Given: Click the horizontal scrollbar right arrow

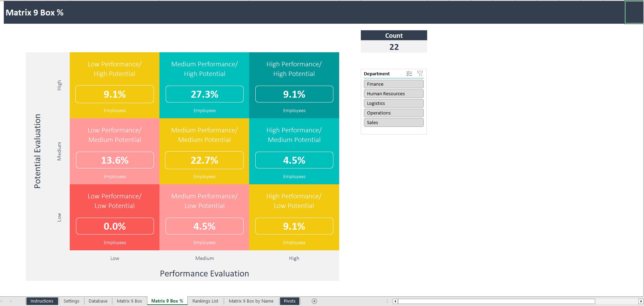Looking at the screenshot, I should point(641,302).
